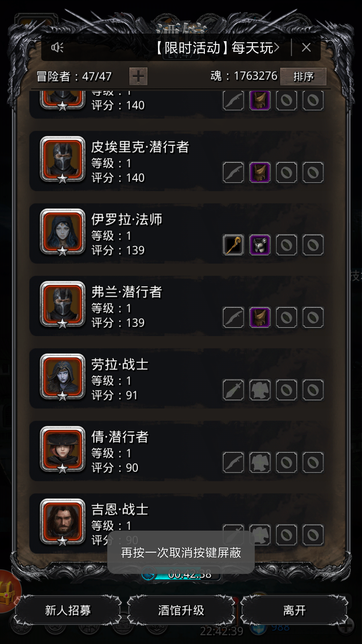Click the 离开 leave button
This screenshot has width=362, height=644.
(294, 610)
